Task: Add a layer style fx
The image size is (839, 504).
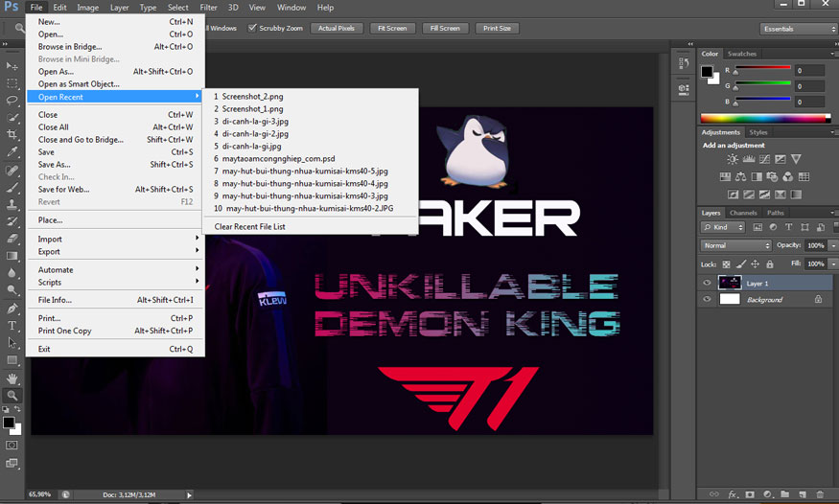Action: pyautogui.click(x=733, y=494)
